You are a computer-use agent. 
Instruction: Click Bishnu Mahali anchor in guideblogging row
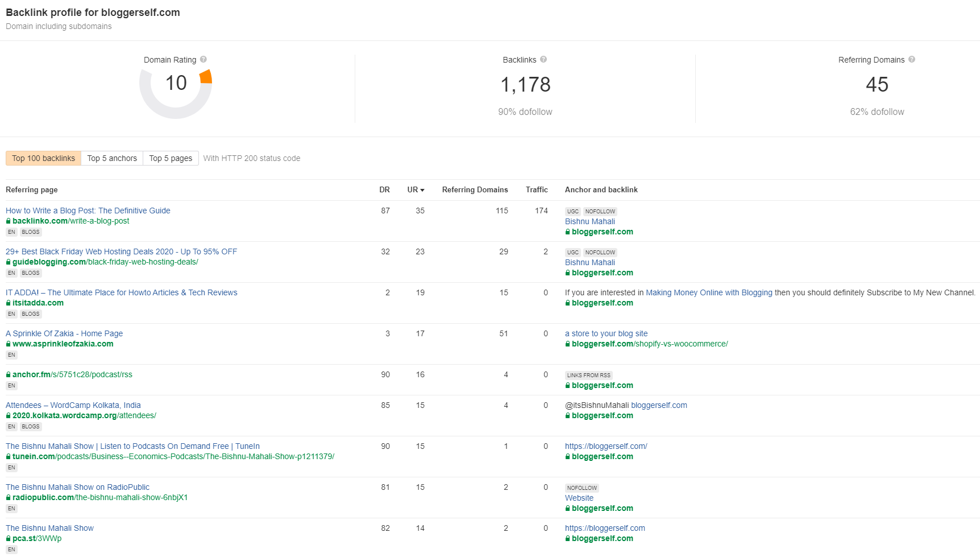(x=590, y=262)
